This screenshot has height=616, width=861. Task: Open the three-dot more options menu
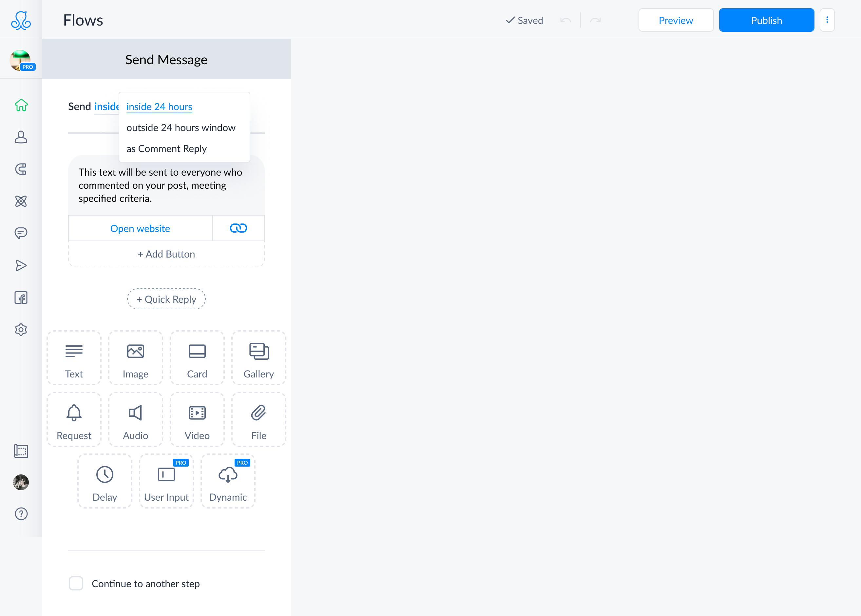(x=827, y=20)
